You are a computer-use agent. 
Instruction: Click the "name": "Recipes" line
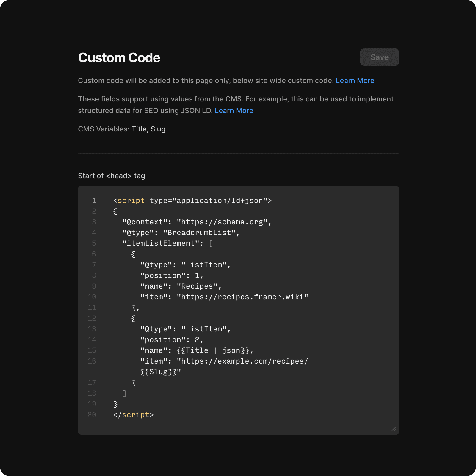coord(181,286)
